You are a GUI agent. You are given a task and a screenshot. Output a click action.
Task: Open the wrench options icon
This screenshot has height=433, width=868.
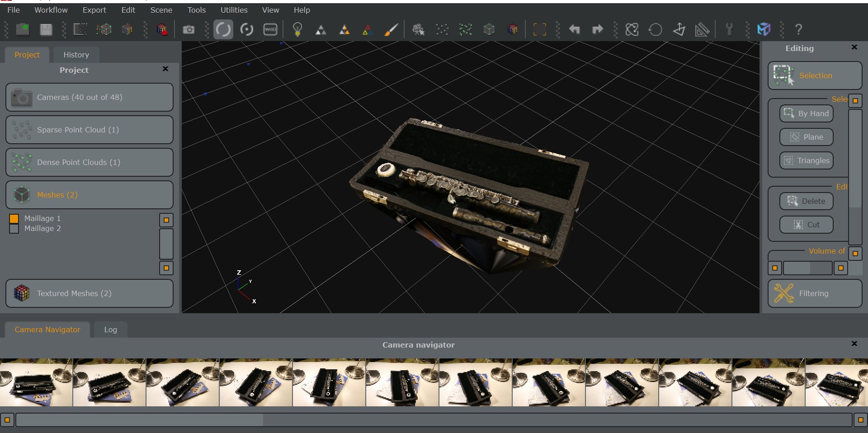coord(729,30)
